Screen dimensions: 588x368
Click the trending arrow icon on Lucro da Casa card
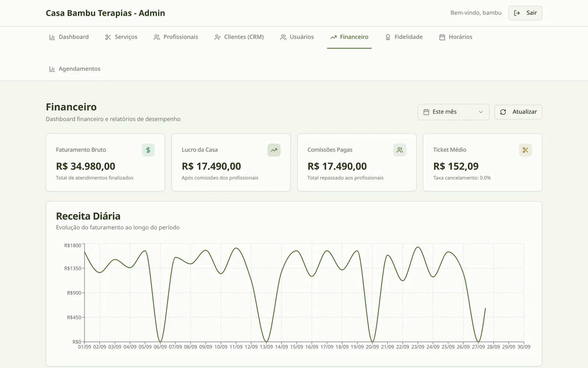pyautogui.click(x=274, y=150)
